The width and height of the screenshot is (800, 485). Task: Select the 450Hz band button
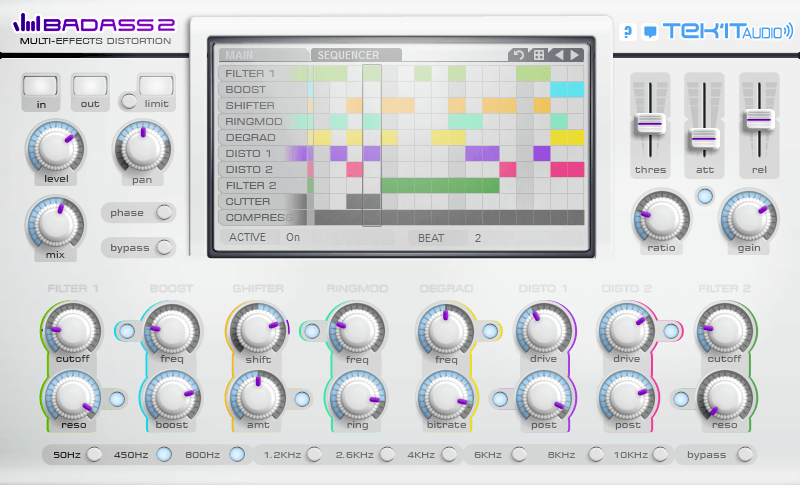(x=164, y=454)
